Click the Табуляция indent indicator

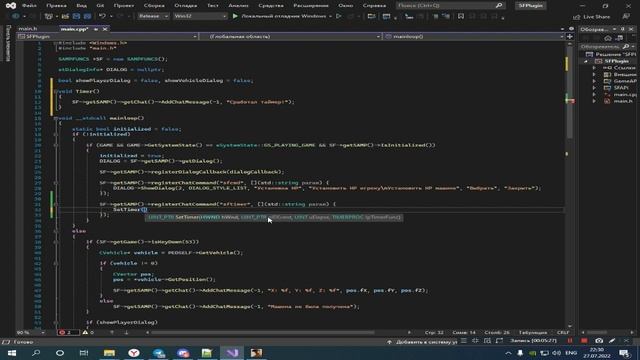coord(533,333)
